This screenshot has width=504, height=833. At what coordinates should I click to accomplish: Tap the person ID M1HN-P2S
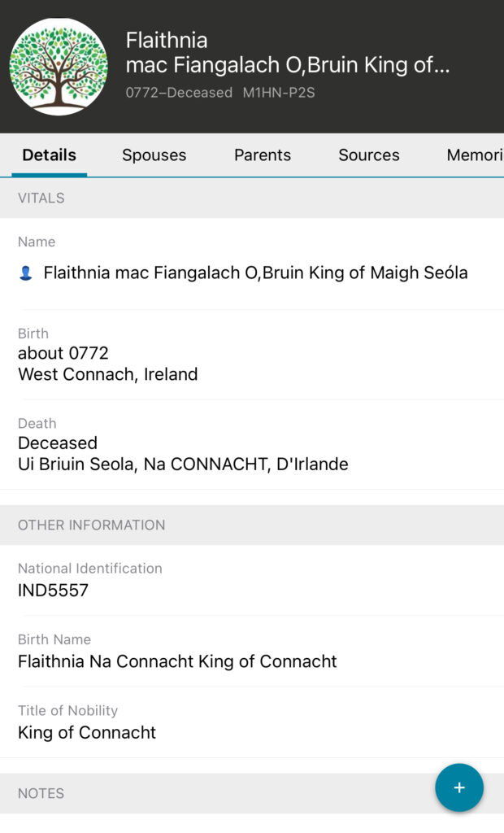click(278, 93)
